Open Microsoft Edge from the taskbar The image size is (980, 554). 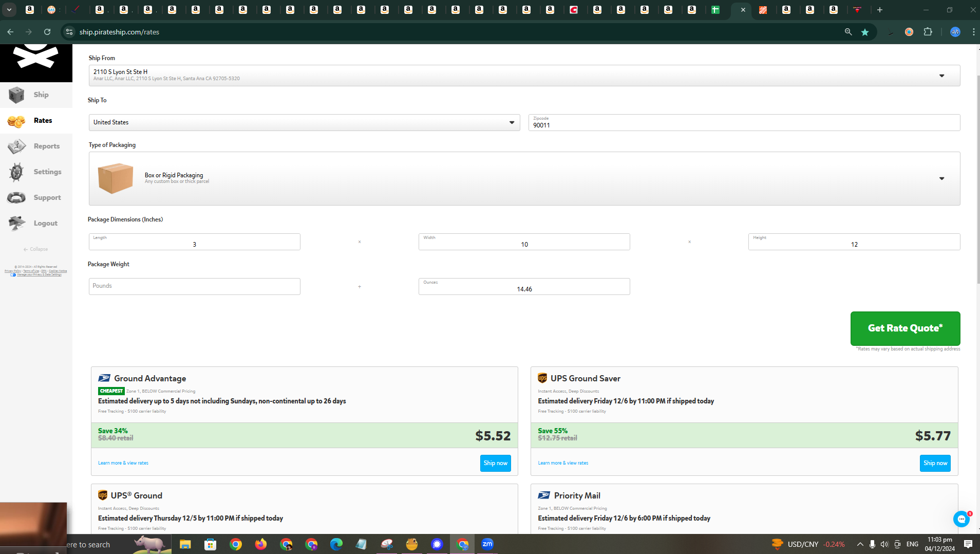(336, 544)
